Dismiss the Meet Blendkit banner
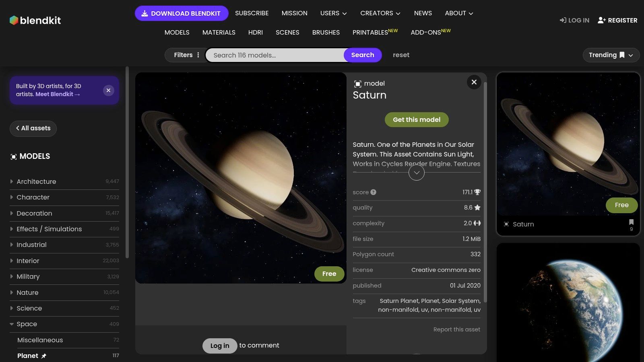The width and height of the screenshot is (644, 362). click(108, 90)
